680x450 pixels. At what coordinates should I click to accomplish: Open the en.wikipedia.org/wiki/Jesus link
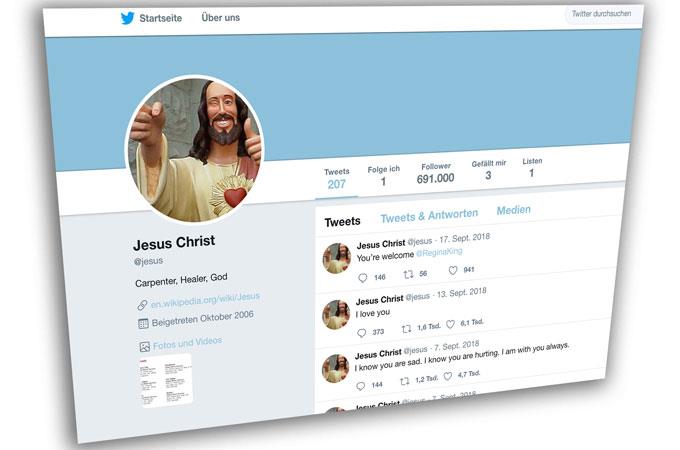(205, 300)
